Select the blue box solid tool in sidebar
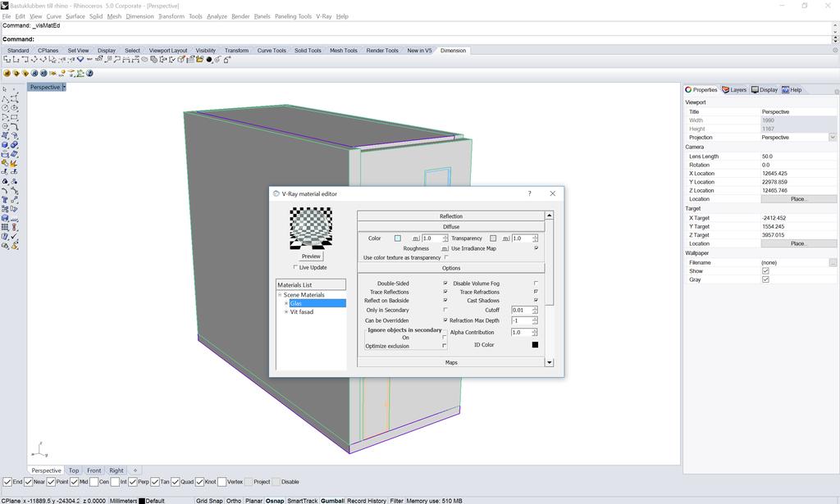The image size is (840, 504). 5,144
